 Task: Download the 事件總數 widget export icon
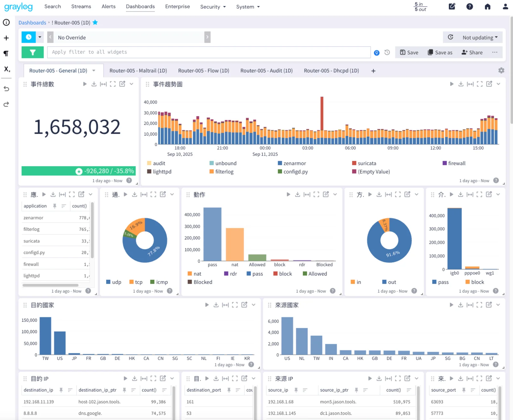pos(94,84)
